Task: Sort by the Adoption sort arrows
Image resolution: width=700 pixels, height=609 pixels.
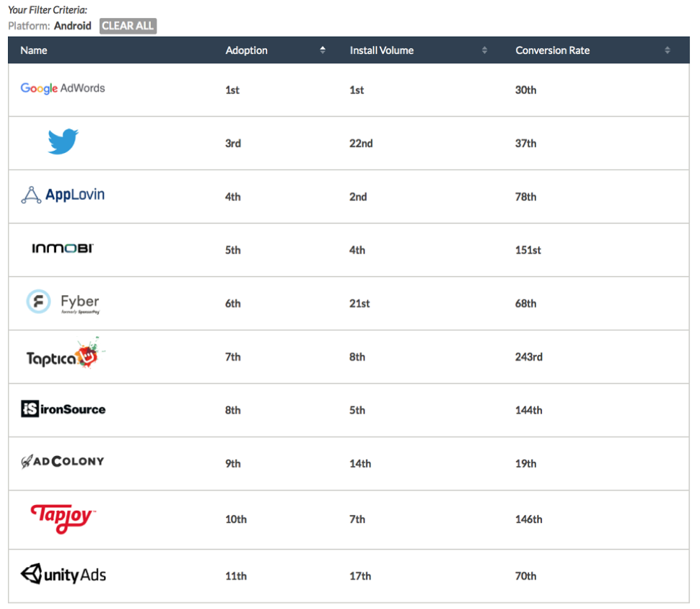Action: 322,50
